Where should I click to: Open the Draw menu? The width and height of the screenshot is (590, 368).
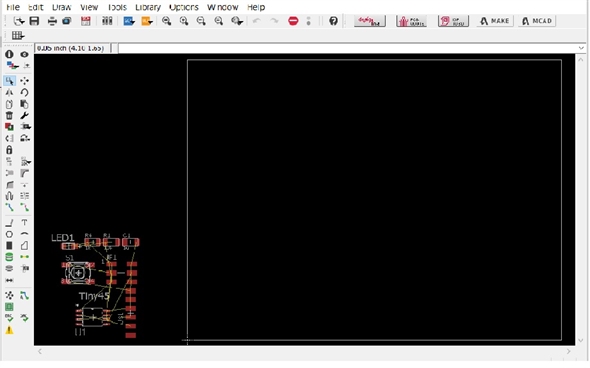tap(61, 7)
